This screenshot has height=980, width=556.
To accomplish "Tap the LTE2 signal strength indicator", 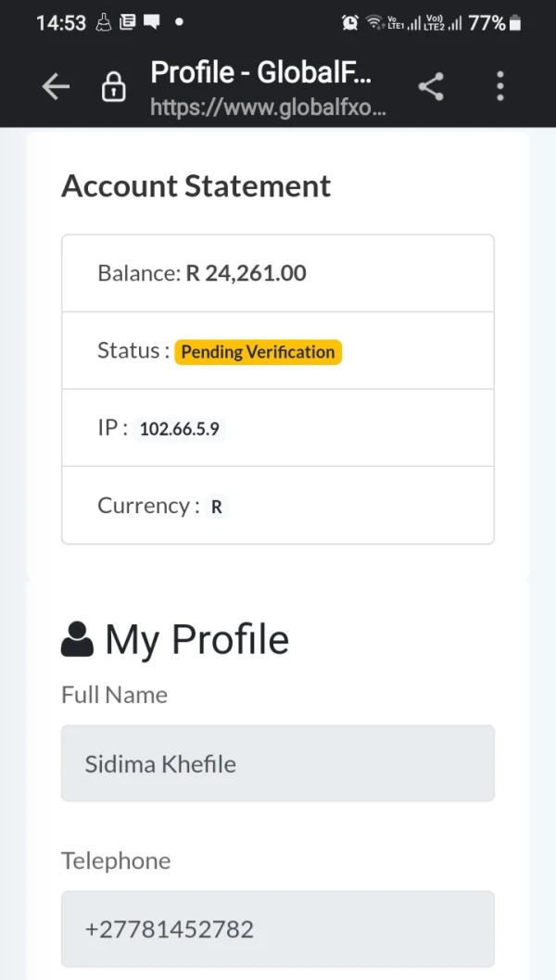I will coord(442,23).
